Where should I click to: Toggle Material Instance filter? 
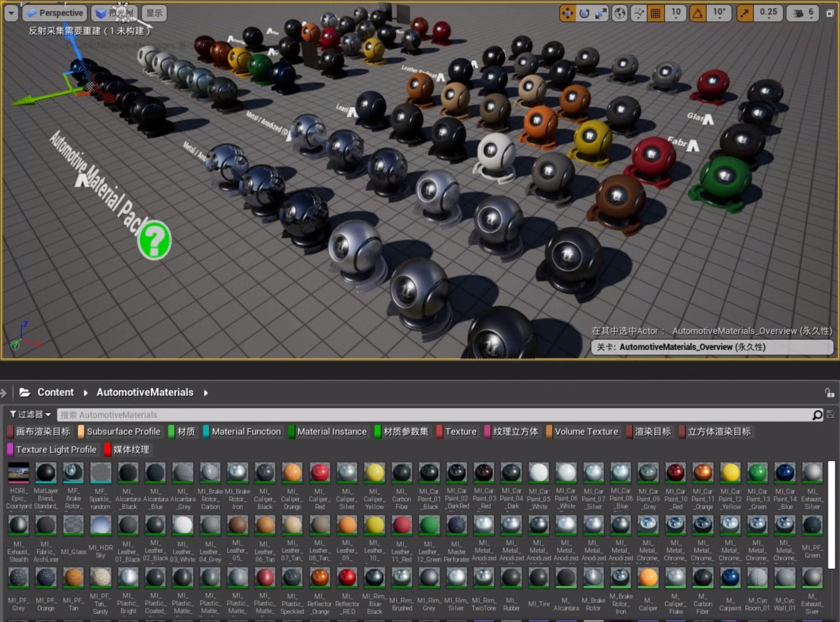click(328, 431)
